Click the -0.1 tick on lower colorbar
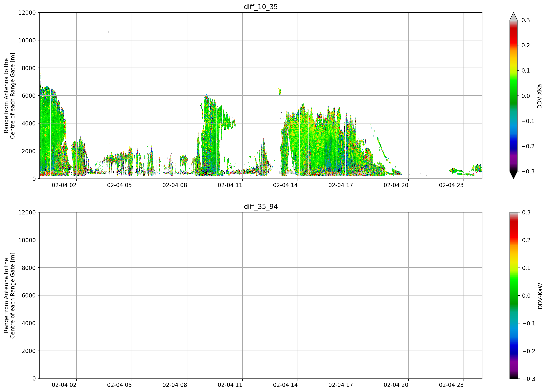Image resolution: width=547 pixels, height=392 pixels. click(528, 324)
